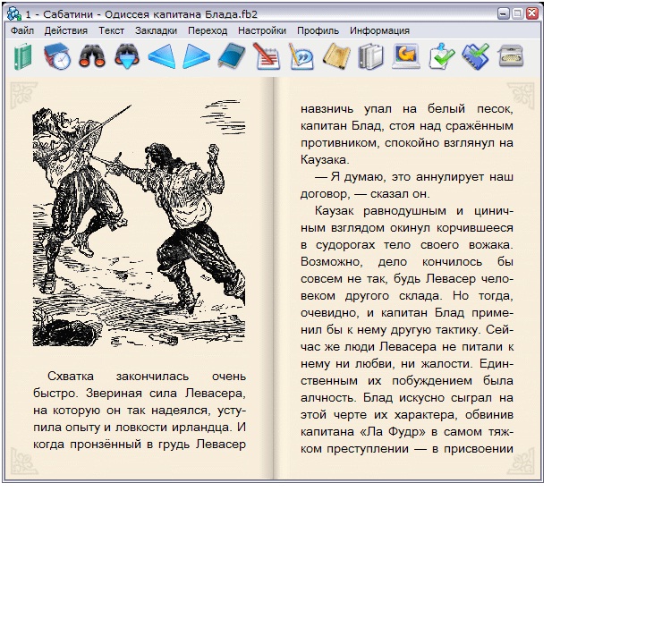Open the Профиль menu
Screen dimensions: 662x644
click(x=318, y=30)
